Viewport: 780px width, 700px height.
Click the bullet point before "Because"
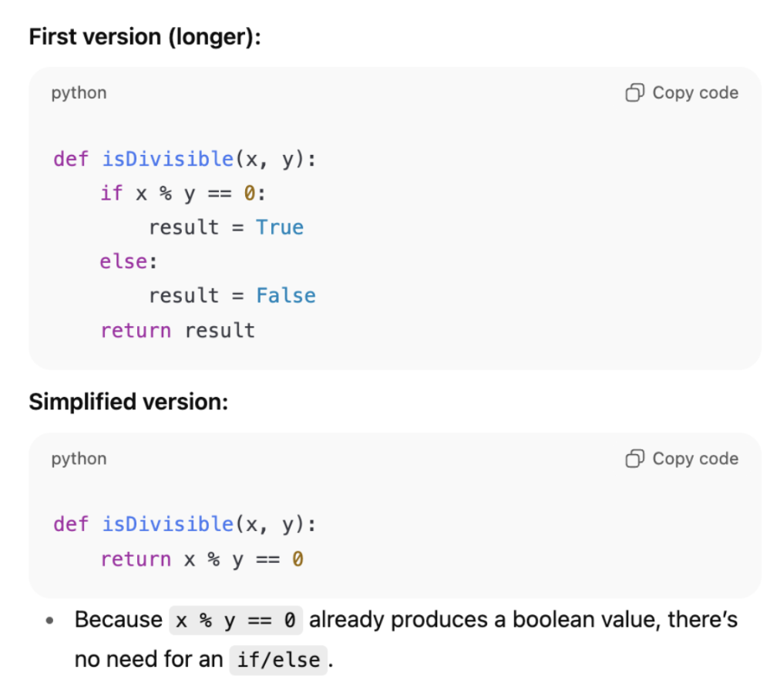49,621
